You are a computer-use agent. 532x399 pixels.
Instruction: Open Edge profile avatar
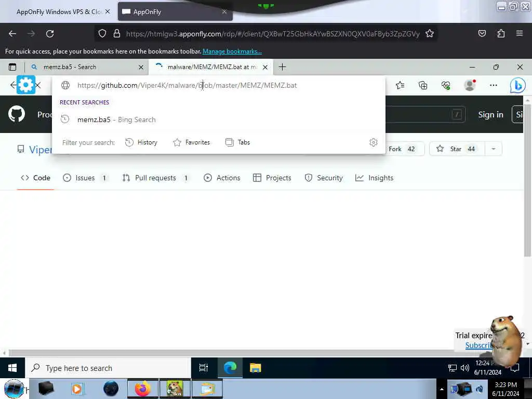pos(470,85)
